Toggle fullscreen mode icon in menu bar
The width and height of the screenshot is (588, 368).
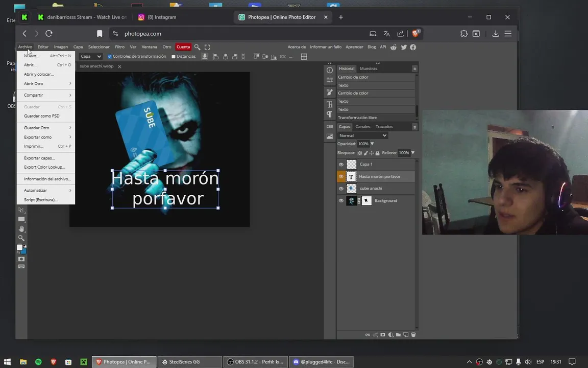pos(207,47)
